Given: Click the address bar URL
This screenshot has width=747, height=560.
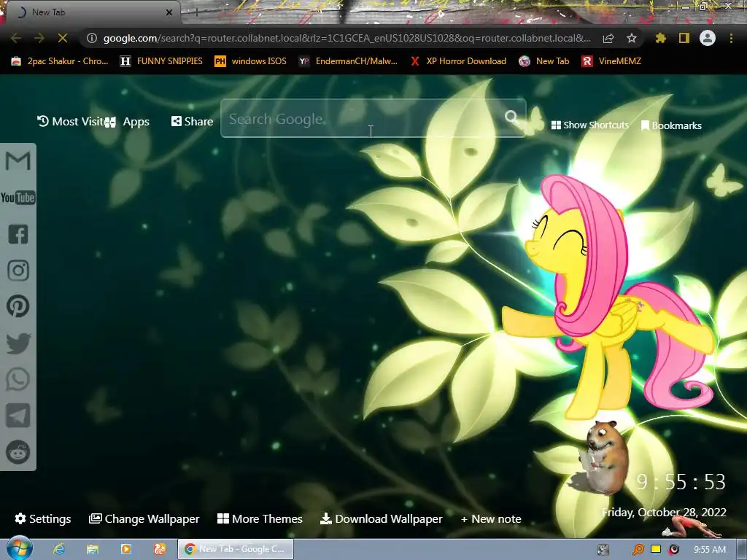Looking at the screenshot, I should [347, 38].
